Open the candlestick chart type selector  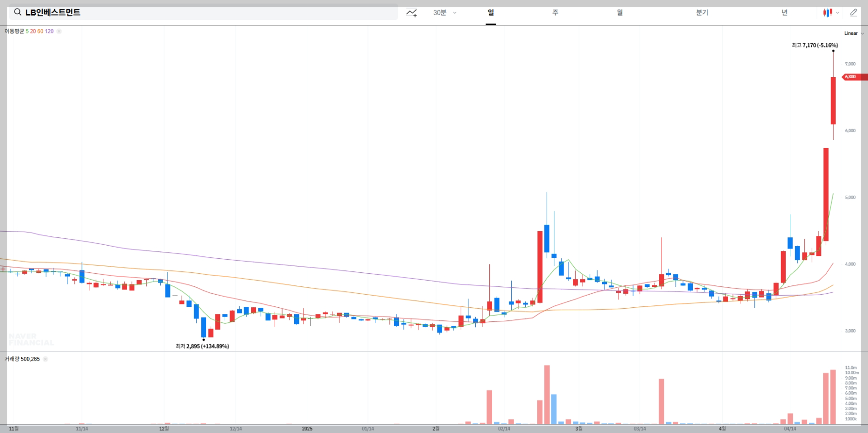831,13
